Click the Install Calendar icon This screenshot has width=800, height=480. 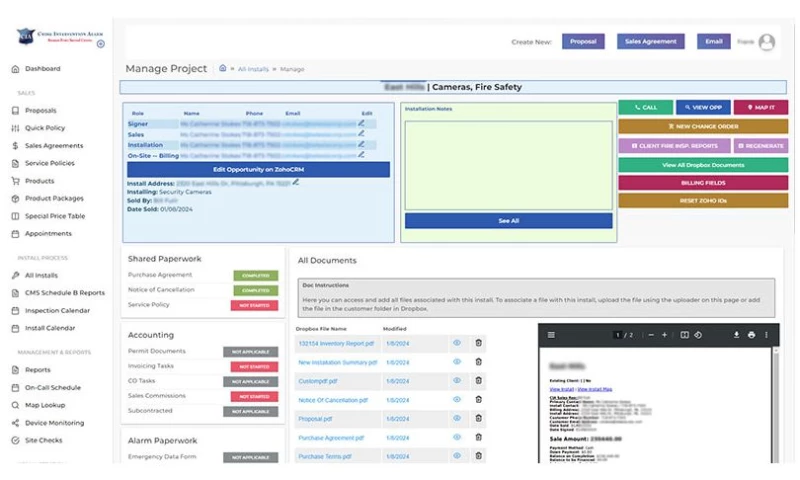coord(15,328)
